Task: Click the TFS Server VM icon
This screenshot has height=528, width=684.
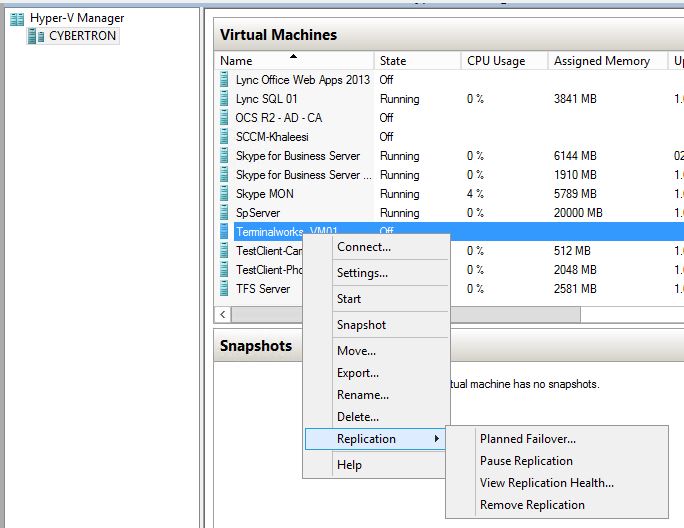Action: click(224, 288)
